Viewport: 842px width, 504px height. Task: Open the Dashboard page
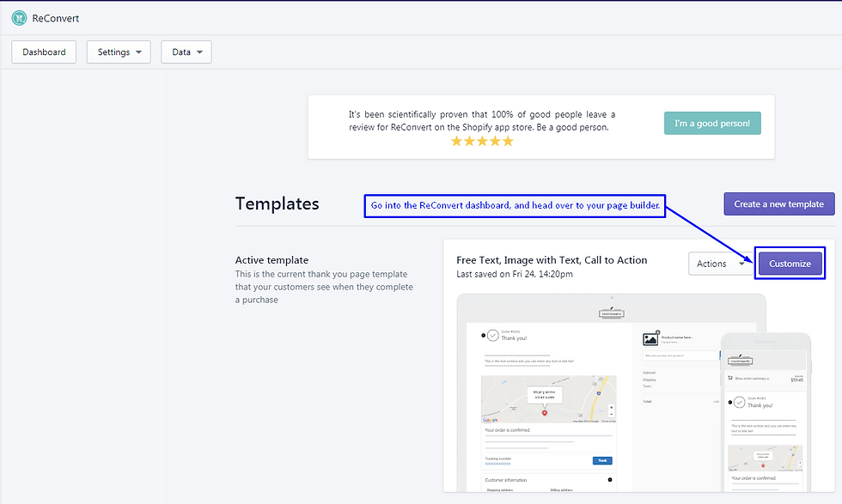click(x=44, y=52)
